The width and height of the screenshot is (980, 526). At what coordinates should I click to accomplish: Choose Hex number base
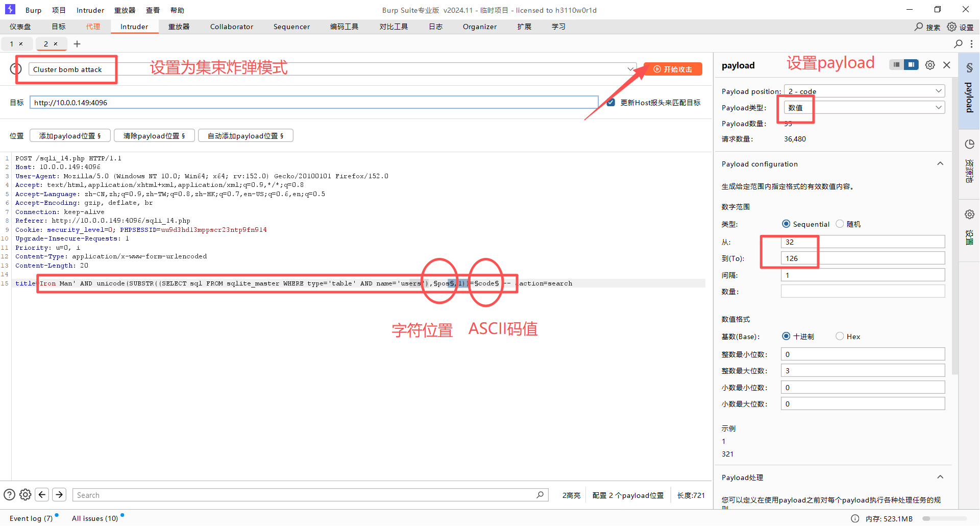coord(840,336)
